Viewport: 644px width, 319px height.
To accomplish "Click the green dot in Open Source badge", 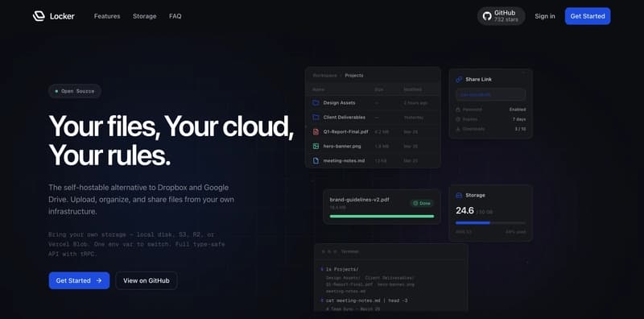I will 56,91.
